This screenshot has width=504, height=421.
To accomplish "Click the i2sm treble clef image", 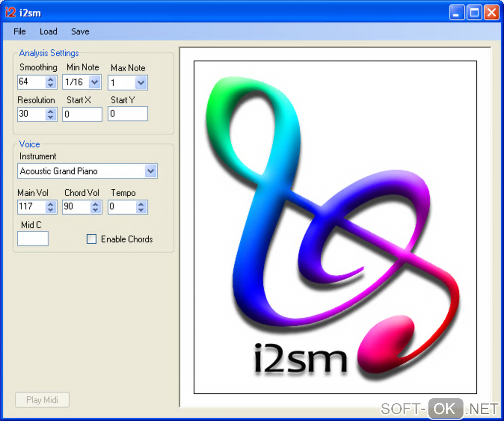I will 335,227.
